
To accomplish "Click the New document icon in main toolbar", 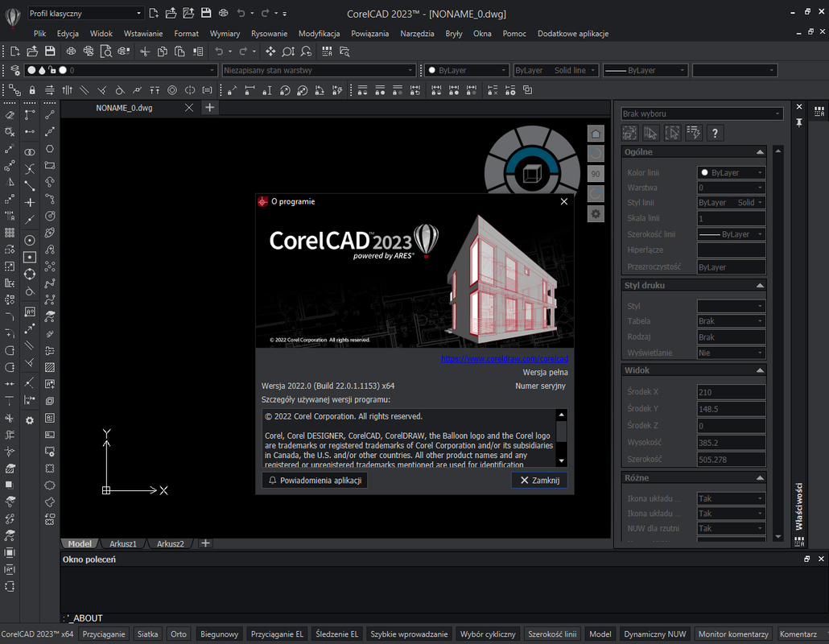I will [14, 52].
